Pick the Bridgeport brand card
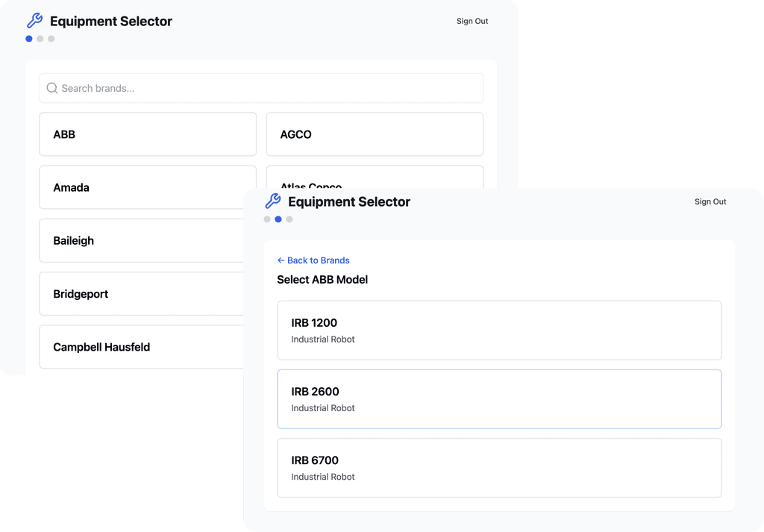 coord(142,294)
